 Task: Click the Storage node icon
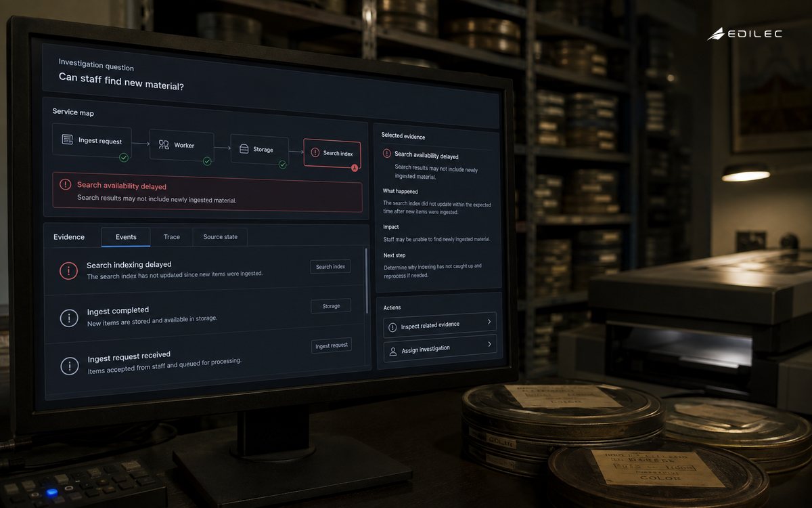tap(244, 149)
